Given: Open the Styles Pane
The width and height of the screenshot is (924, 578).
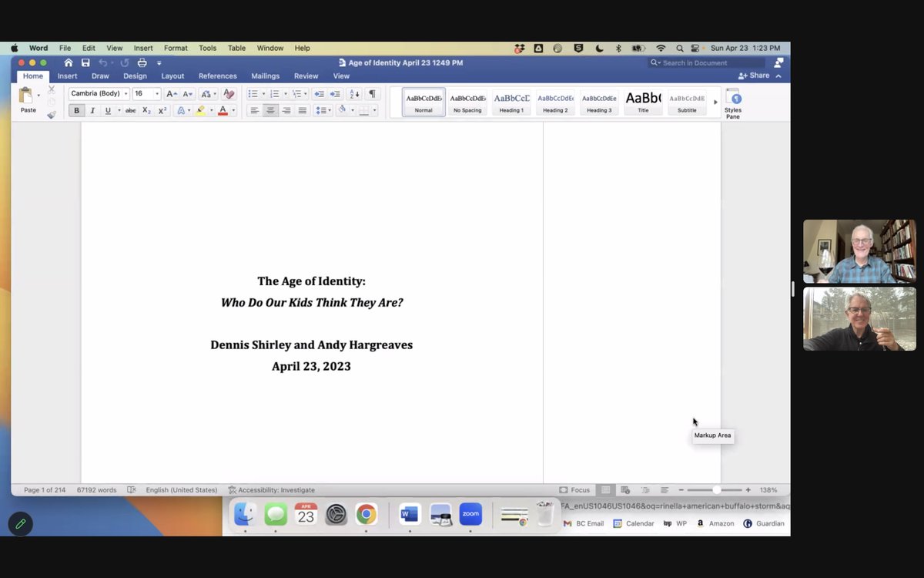Looking at the screenshot, I should click(x=733, y=103).
